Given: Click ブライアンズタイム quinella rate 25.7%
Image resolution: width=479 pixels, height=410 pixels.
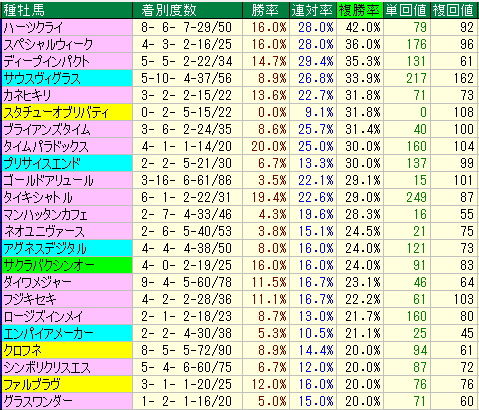Looking at the screenshot, I should [x=316, y=129].
